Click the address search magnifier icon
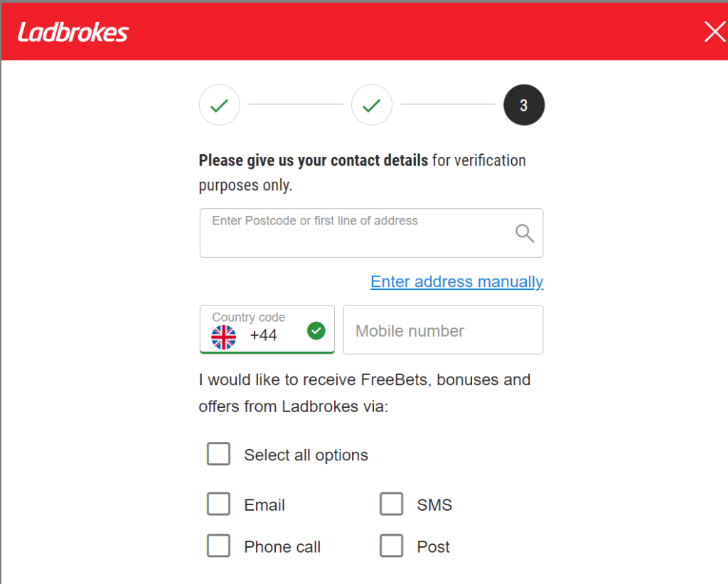The width and height of the screenshot is (728, 584). [525, 233]
